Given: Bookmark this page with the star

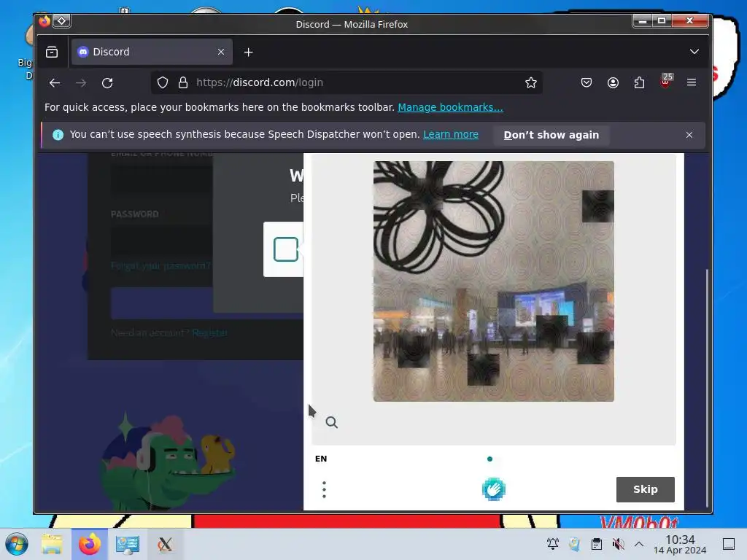Looking at the screenshot, I should click(x=531, y=83).
